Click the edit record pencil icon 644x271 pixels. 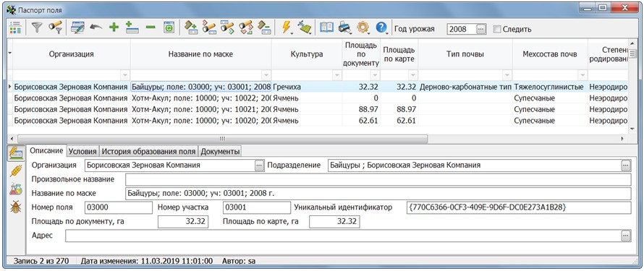click(77, 28)
